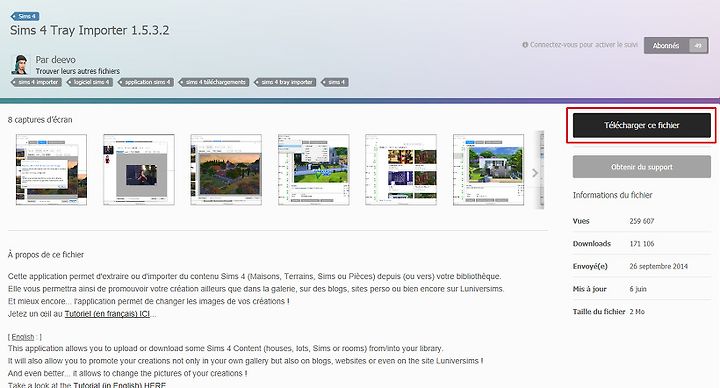Viewport: 720px width, 388px height.
Task: Open the fifth screenshot thumbnail
Action: [x=401, y=169]
